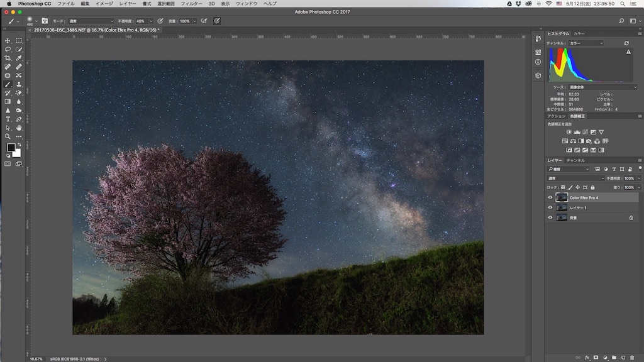Open the layer blend mode 通常 dropdown
Viewport: 644px width, 362px height.
576,178
